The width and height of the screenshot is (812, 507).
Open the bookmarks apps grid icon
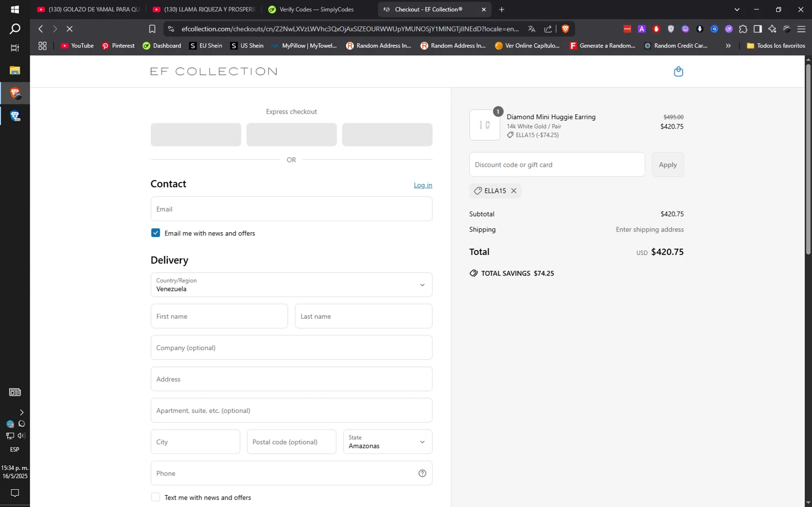[x=42, y=46]
